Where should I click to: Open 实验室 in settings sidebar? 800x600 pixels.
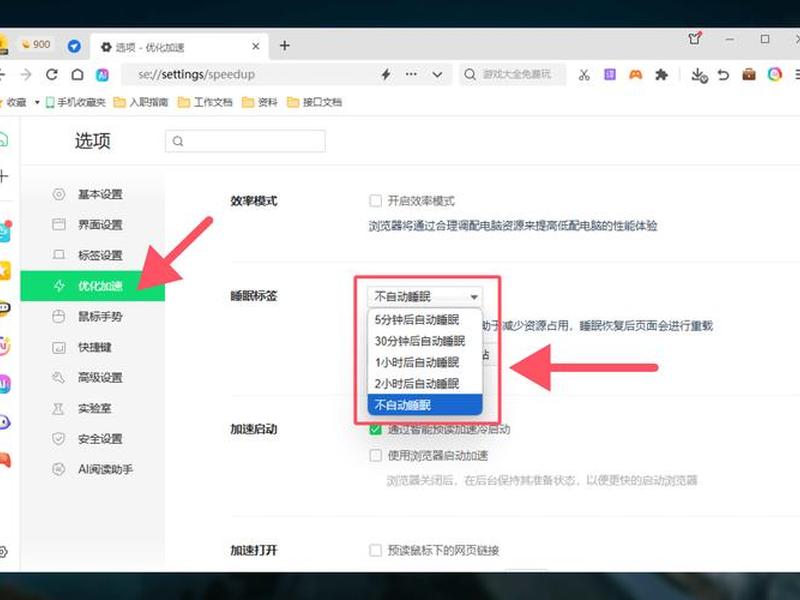[92, 408]
